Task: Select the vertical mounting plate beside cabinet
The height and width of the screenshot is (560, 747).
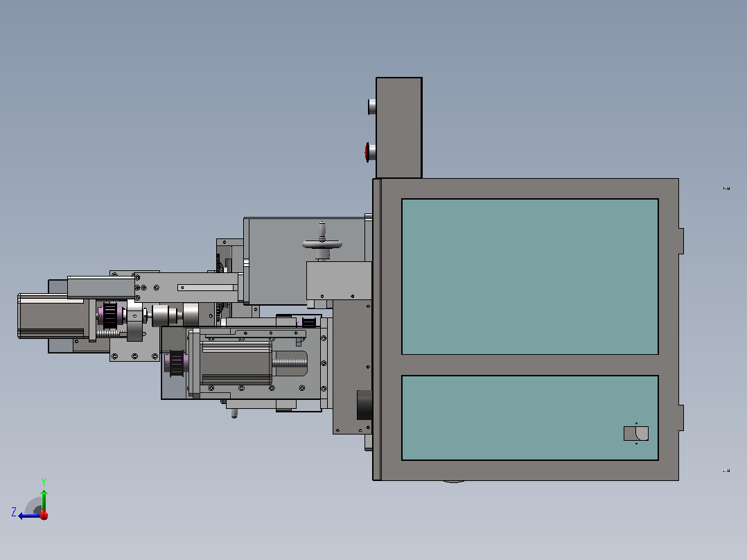Action: pyautogui.click(x=353, y=367)
